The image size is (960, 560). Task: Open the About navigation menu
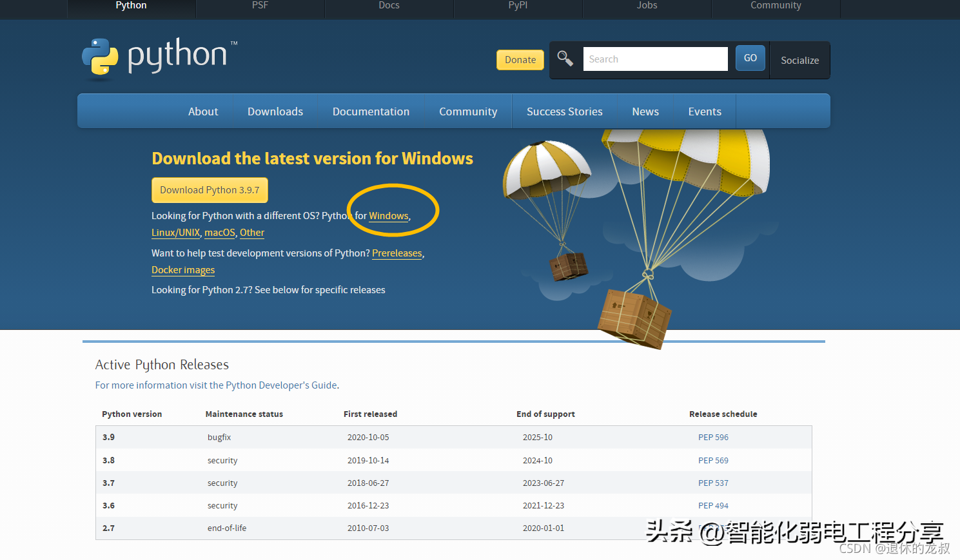pyautogui.click(x=203, y=111)
